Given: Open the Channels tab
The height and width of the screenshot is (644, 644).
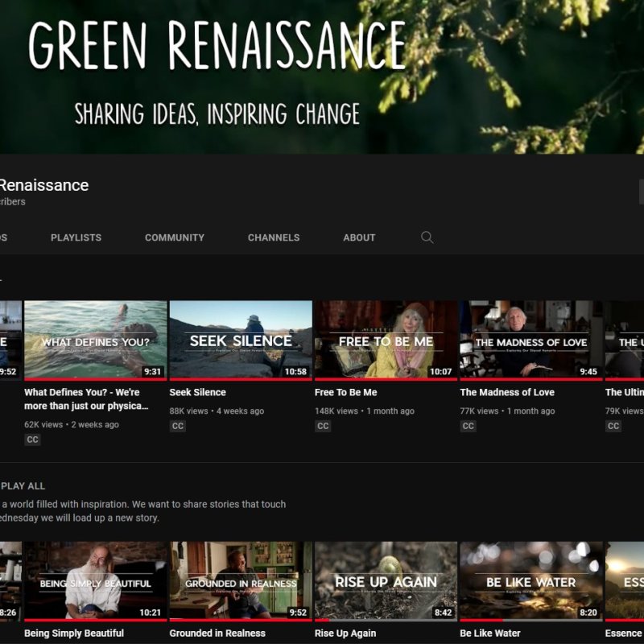Looking at the screenshot, I should pyautogui.click(x=274, y=237).
